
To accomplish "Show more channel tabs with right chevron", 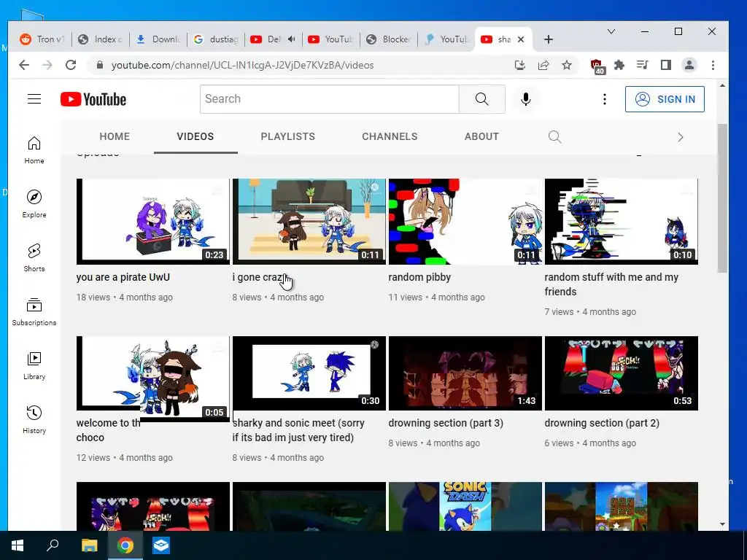I will [x=681, y=137].
